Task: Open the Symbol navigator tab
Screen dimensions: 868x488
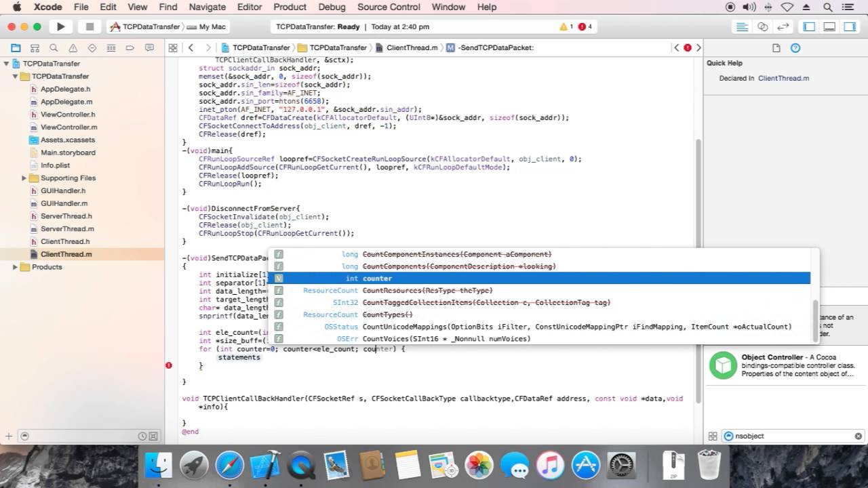Action: pyautogui.click(x=35, y=48)
